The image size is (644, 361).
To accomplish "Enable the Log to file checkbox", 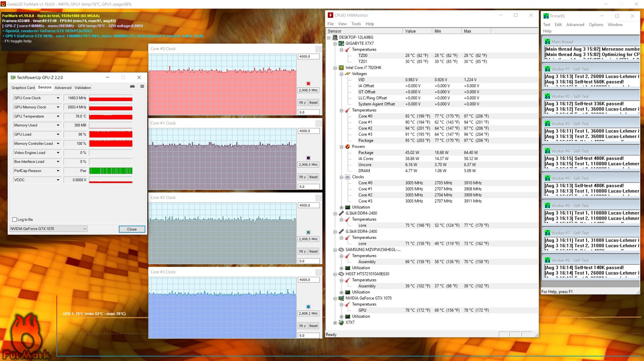I will (x=14, y=219).
